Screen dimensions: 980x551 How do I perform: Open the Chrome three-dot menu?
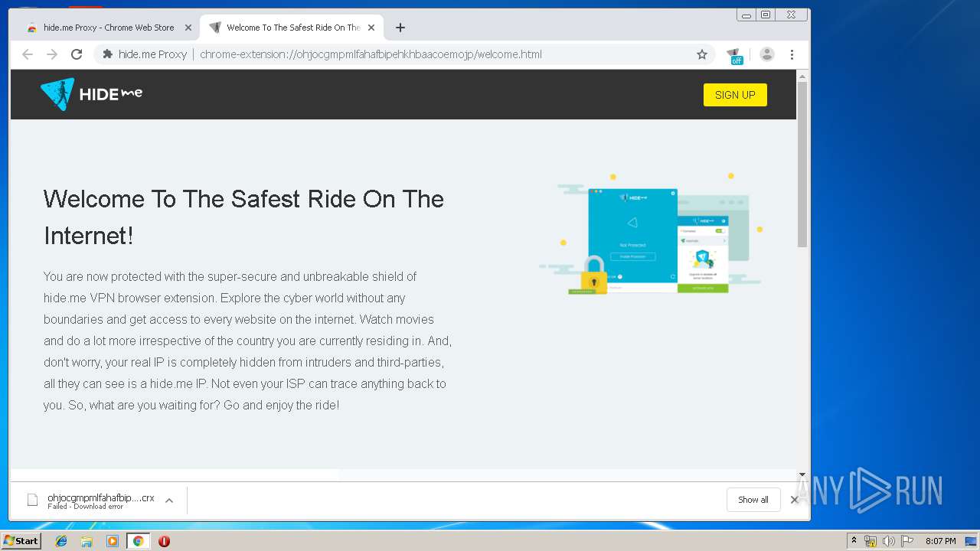tap(792, 54)
